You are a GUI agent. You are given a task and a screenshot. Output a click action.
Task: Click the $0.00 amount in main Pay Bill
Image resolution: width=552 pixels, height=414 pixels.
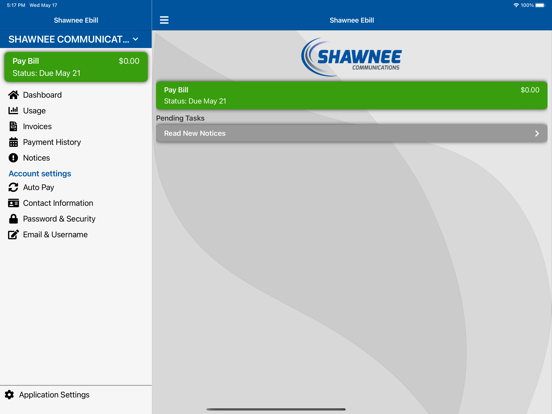point(530,90)
